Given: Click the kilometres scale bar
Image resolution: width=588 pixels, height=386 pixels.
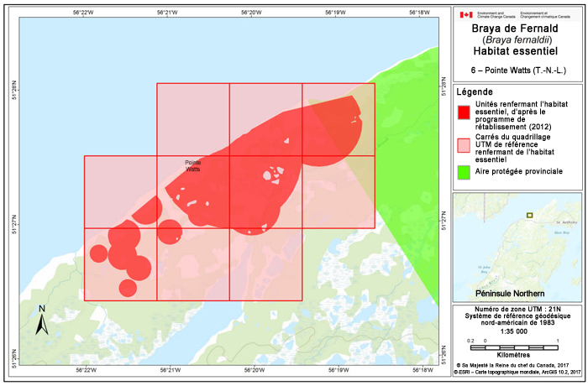Looking at the screenshot, I should coord(514,347).
